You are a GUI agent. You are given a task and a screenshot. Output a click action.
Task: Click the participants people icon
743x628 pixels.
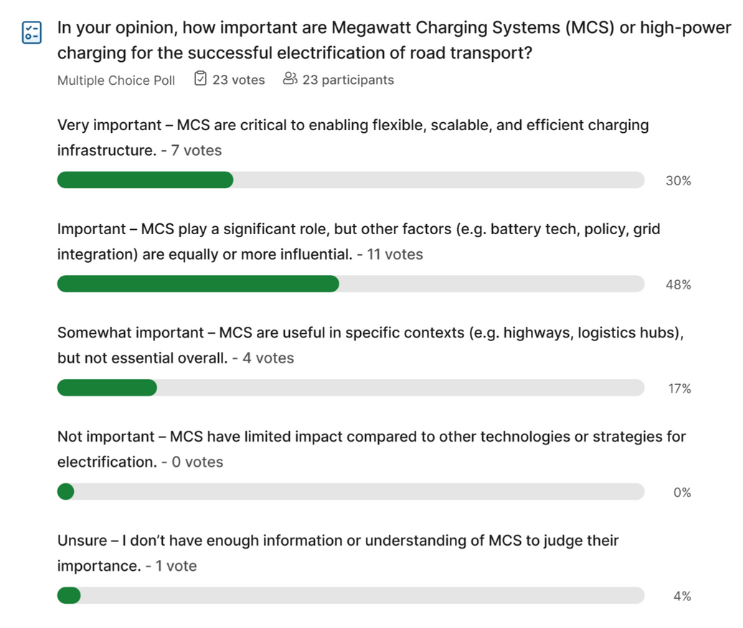pos(290,78)
